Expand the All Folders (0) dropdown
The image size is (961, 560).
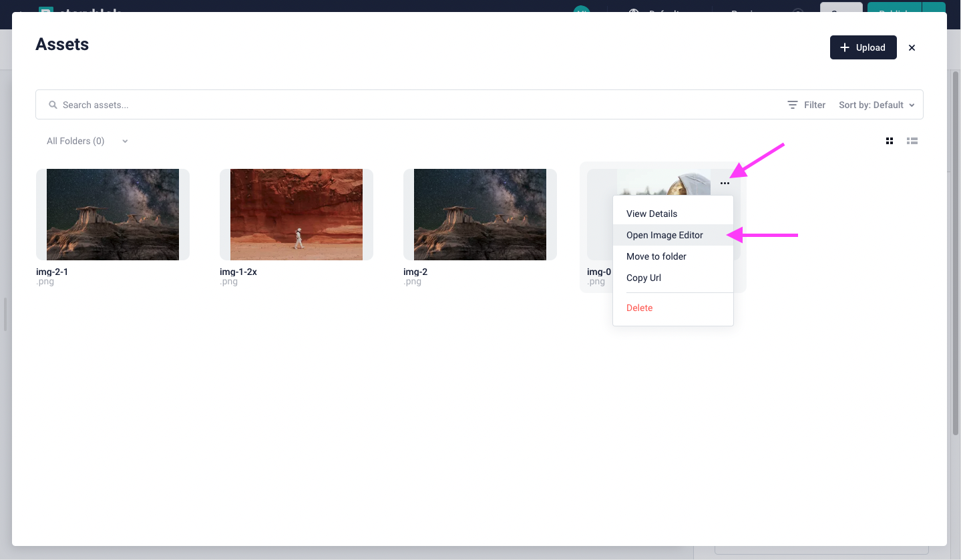tap(87, 141)
